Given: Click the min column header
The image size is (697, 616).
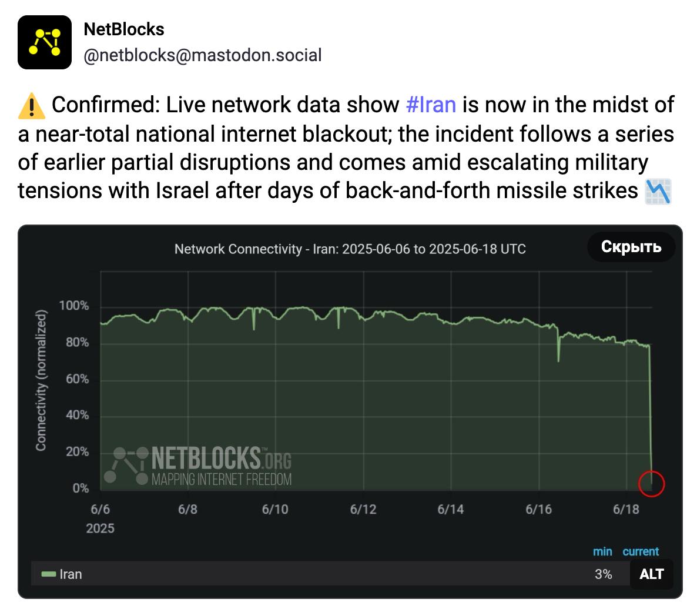Looking at the screenshot, I should [602, 551].
